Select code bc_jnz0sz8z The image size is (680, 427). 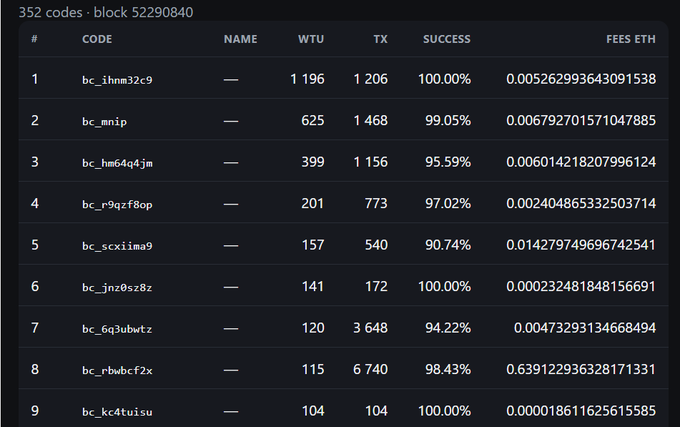pos(117,287)
